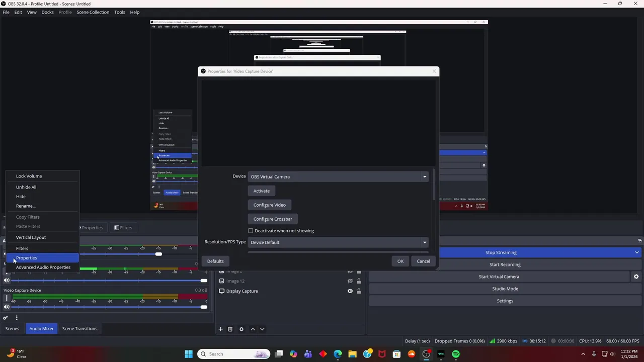Open Studio Mode
This screenshot has width=644, height=362.
point(505,289)
